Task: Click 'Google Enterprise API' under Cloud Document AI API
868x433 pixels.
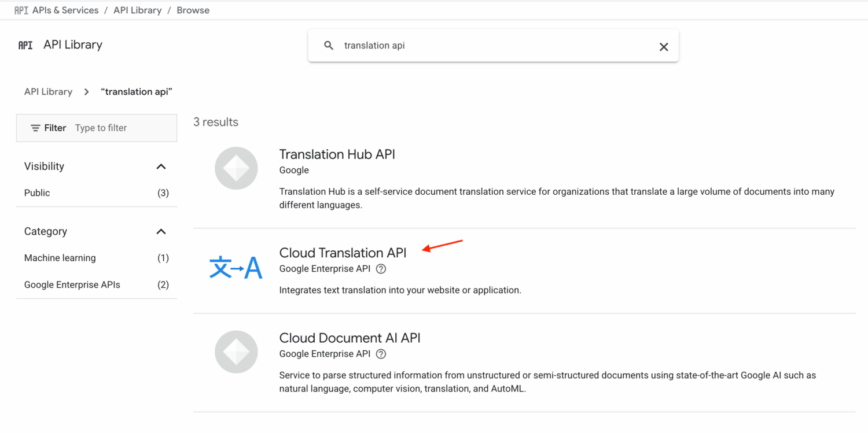Action: coord(325,354)
